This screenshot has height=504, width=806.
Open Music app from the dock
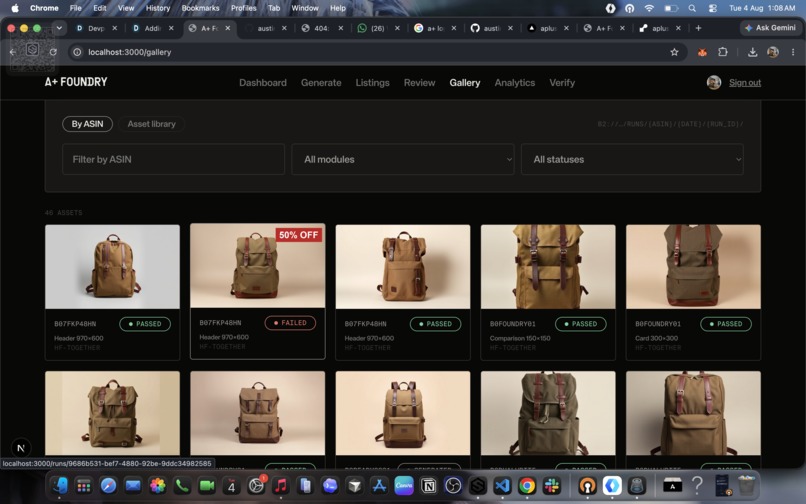pyautogui.click(x=281, y=485)
